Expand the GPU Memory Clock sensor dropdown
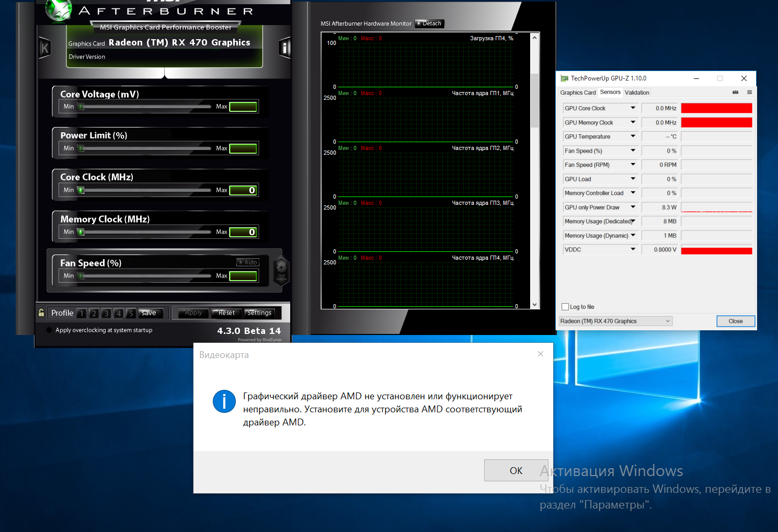Screen dimensions: 778x532 (x=633, y=122)
